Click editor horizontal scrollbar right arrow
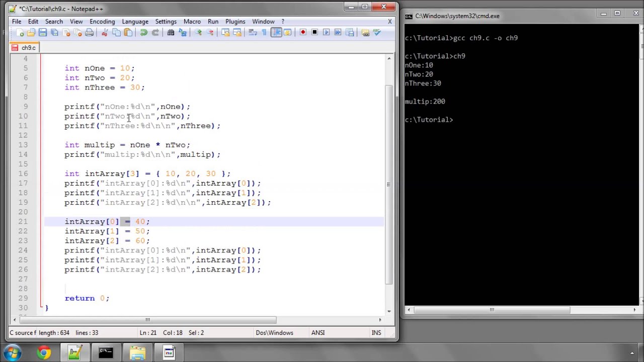Image resolution: width=644 pixels, height=362 pixels. click(380, 319)
